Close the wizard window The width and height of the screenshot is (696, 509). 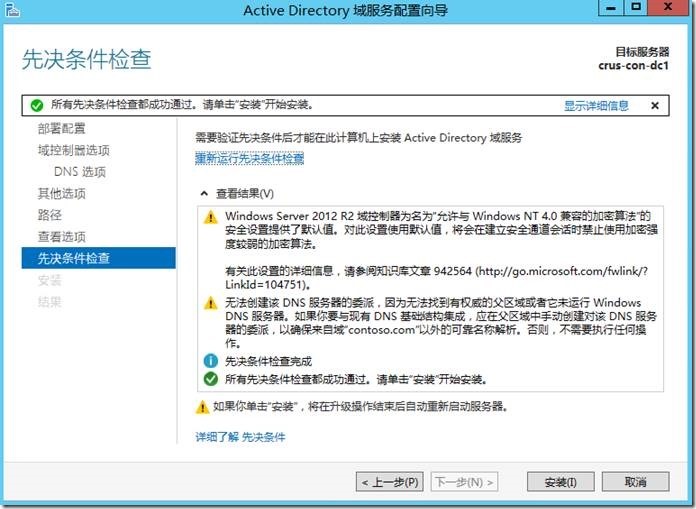668,8
